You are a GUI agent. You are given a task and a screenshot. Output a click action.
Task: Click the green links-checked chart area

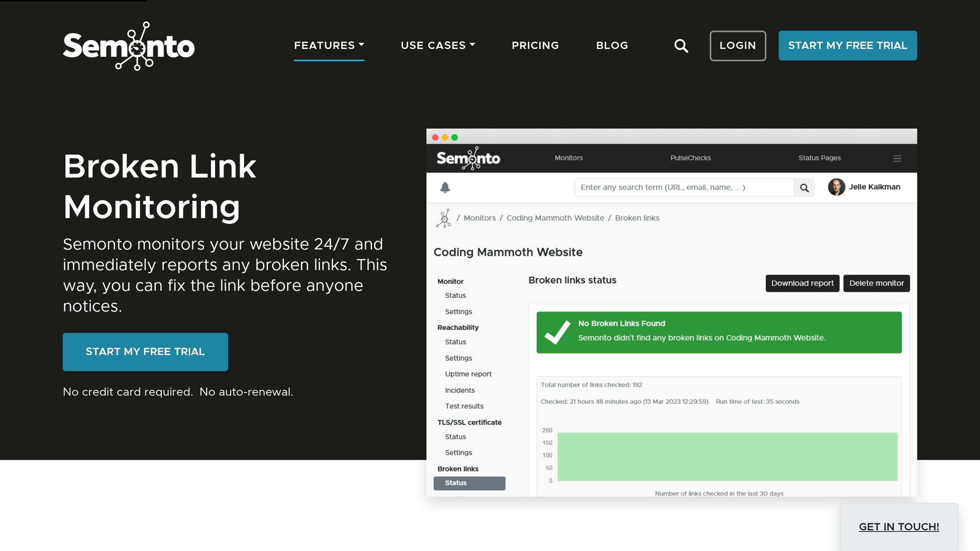click(727, 457)
